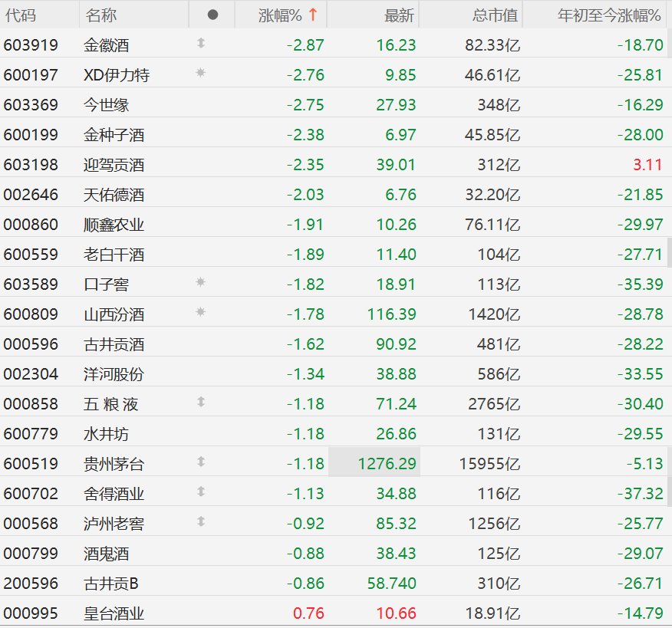Select the 五粮液 stock name
Screen dimensions: 672x628
click(111, 404)
